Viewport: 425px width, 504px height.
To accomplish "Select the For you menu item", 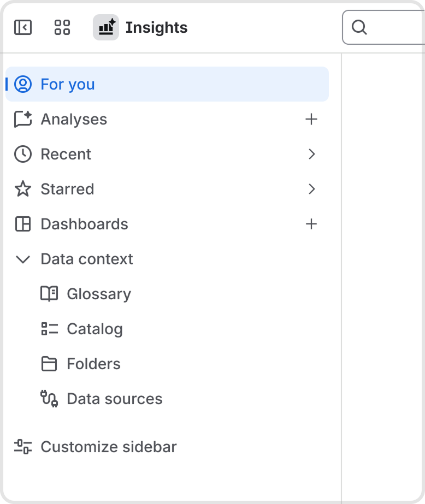I will click(167, 84).
